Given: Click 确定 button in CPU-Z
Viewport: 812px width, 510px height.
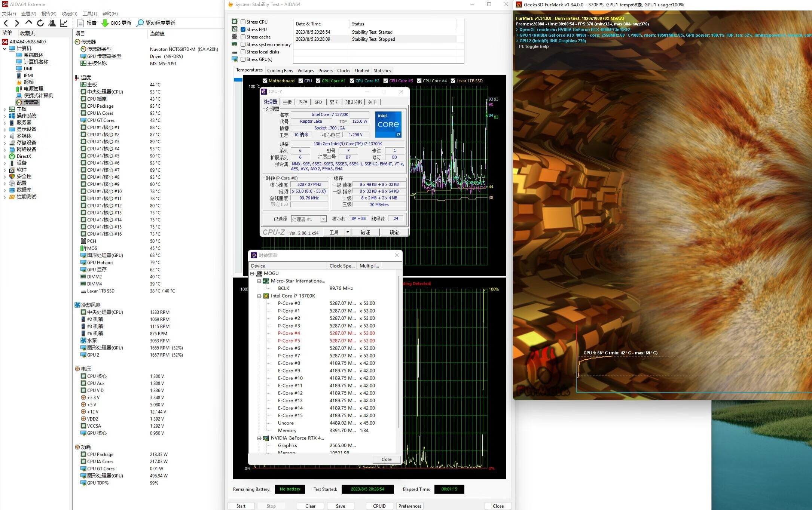Looking at the screenshot, I should [394, 232].
